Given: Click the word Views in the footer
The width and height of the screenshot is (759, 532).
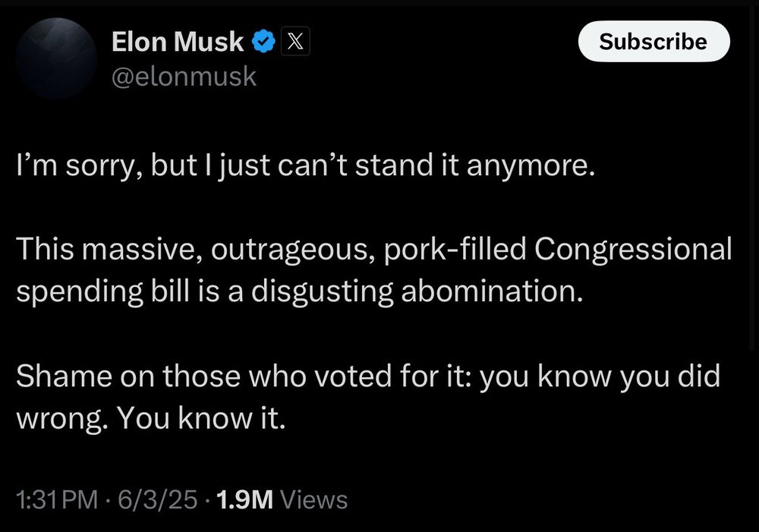Looking at the screenshot, I should point(313,499).
